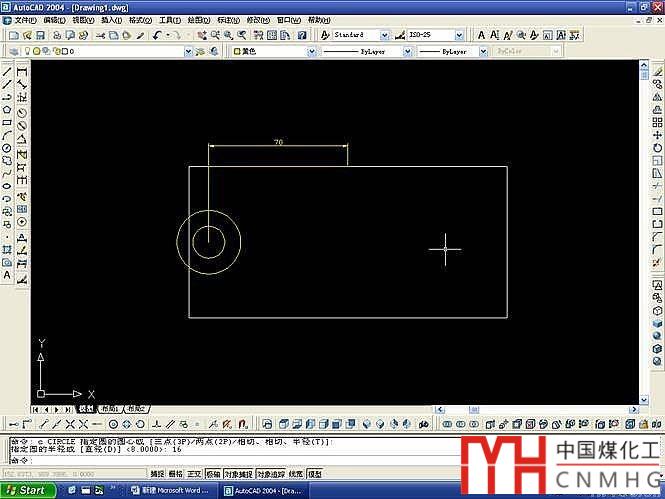Open the 视图(V) View menu

pos(83,20)
